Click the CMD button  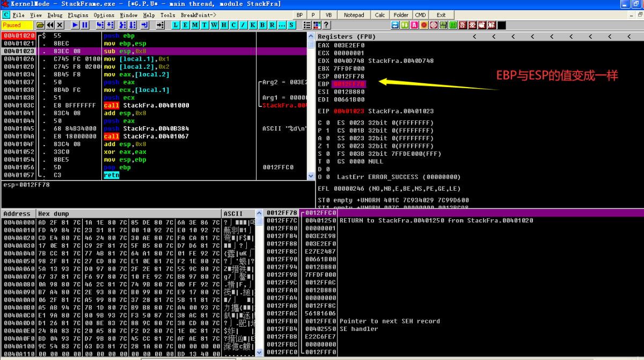click(x=421, y=15)
